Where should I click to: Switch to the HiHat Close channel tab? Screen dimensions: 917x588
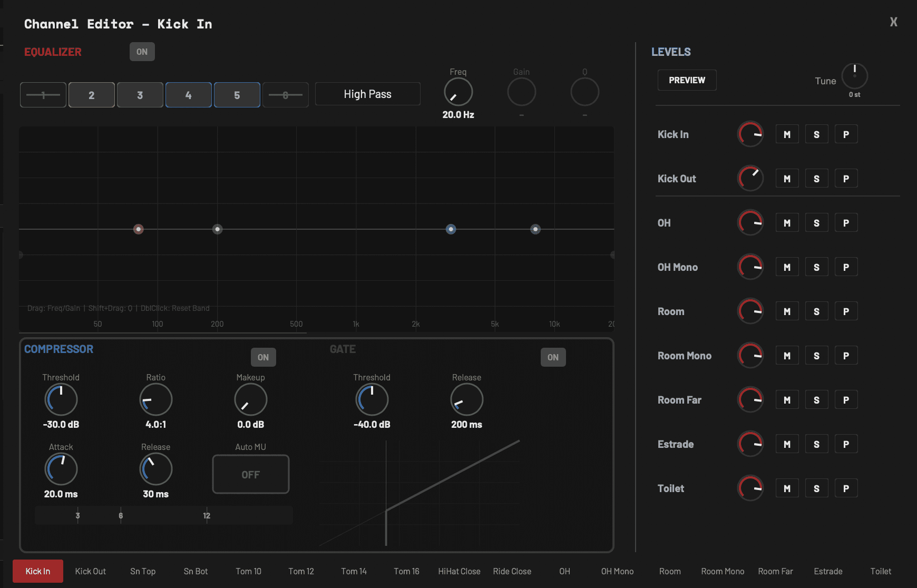460,571
